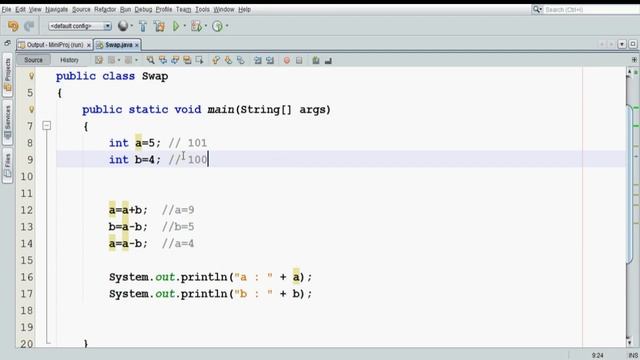Image resolution: width=640 pixels, height=360 pixels.
Task: Open the Profile menu
Action: (164, 9)
